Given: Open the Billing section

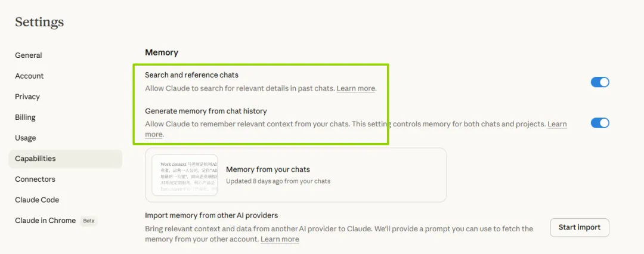Looking at the screenshot, I should click(26, 117).
